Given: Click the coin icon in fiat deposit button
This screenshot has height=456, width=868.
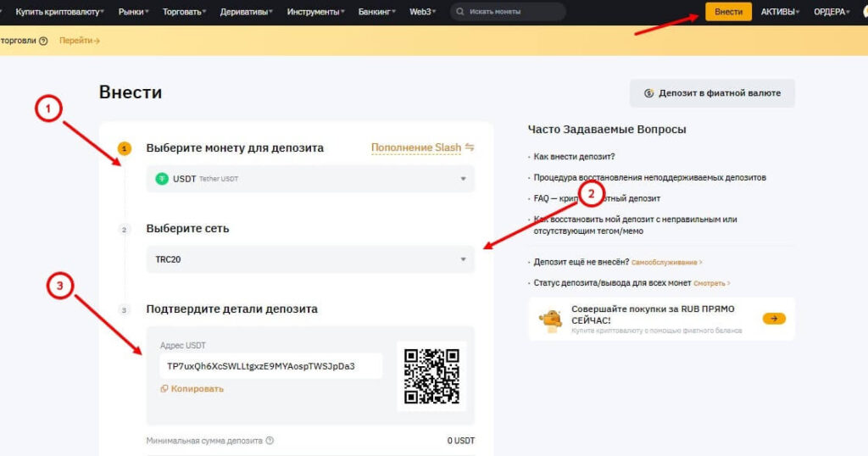Looking at the screenshot, I should (x=648, y=93).
